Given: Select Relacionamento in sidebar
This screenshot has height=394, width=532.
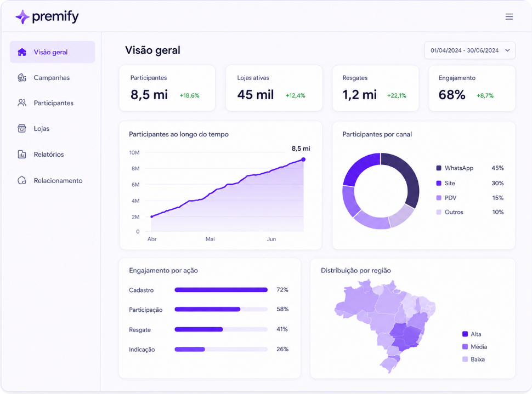Looking at the screenshot, I should coord(52,180).
